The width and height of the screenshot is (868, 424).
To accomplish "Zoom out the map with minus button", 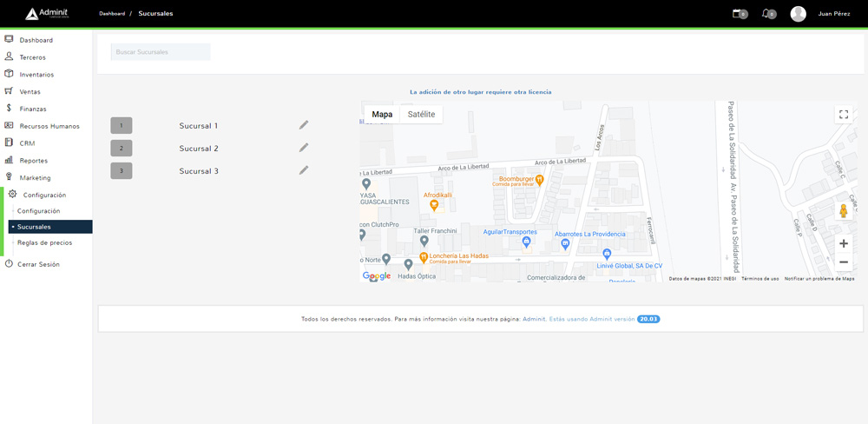I will pos(843,262).
